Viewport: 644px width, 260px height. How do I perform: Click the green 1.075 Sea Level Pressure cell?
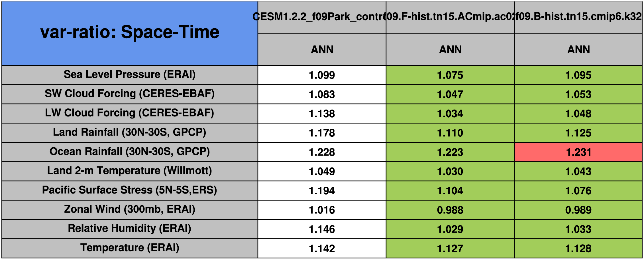tap(450, 75)
